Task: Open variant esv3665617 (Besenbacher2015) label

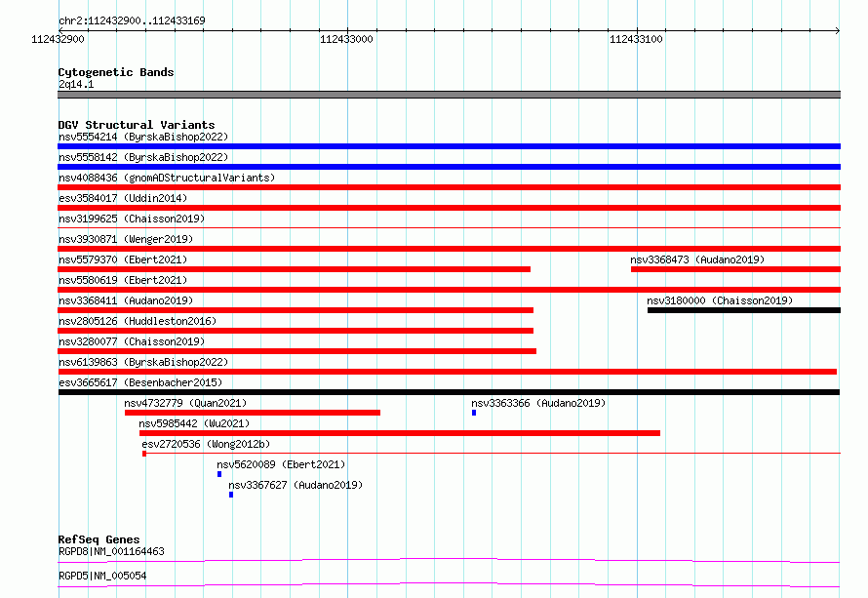Action: pos(140,382)
